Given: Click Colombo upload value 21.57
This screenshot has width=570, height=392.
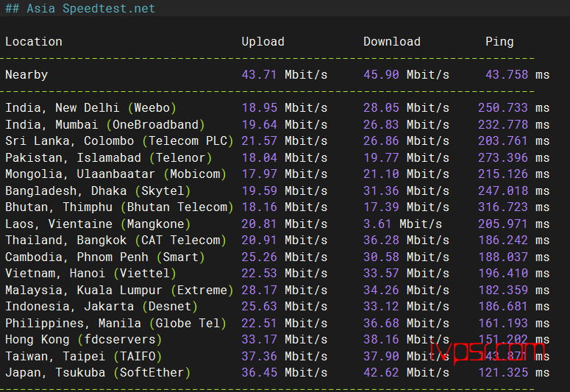Looking at the screenshot, I should (259, 140).
